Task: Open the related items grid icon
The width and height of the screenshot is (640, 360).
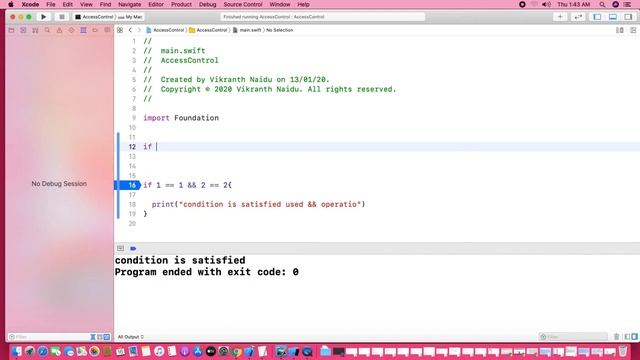Action: [120, 30]
